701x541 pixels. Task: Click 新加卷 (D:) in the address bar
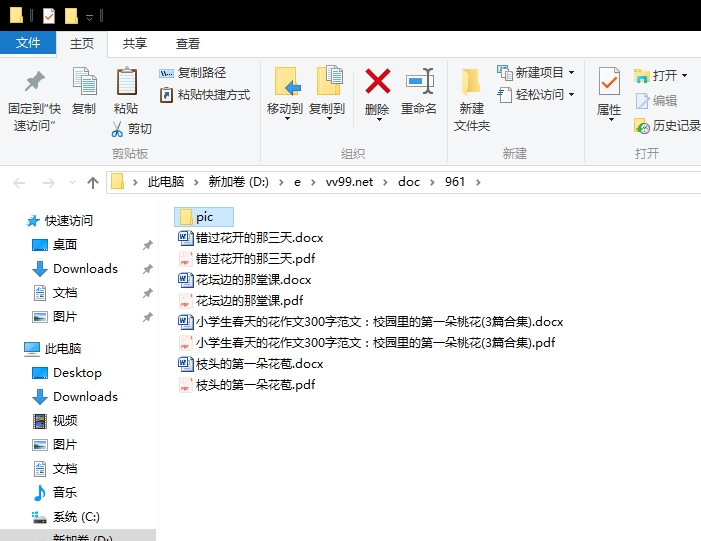pos(238,182)
